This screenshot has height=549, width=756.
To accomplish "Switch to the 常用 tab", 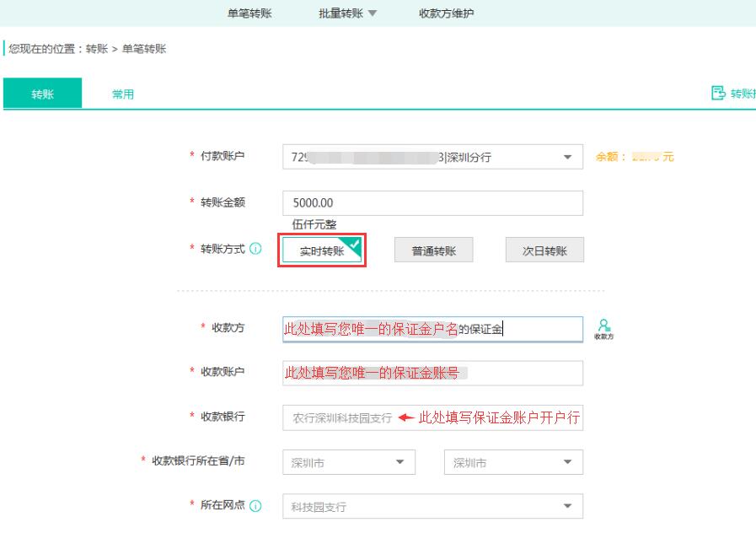I will click(x=123, y=94).
